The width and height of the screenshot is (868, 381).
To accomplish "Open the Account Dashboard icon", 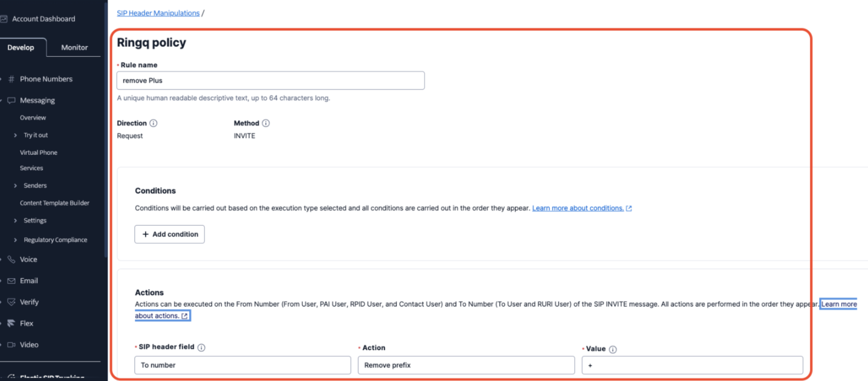I will click(x=4, y=19).
